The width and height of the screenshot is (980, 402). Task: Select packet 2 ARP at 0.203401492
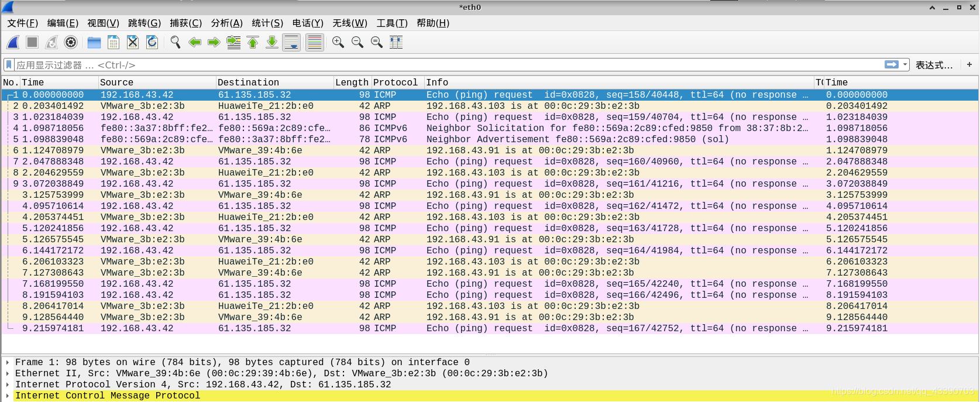[489, 106]
